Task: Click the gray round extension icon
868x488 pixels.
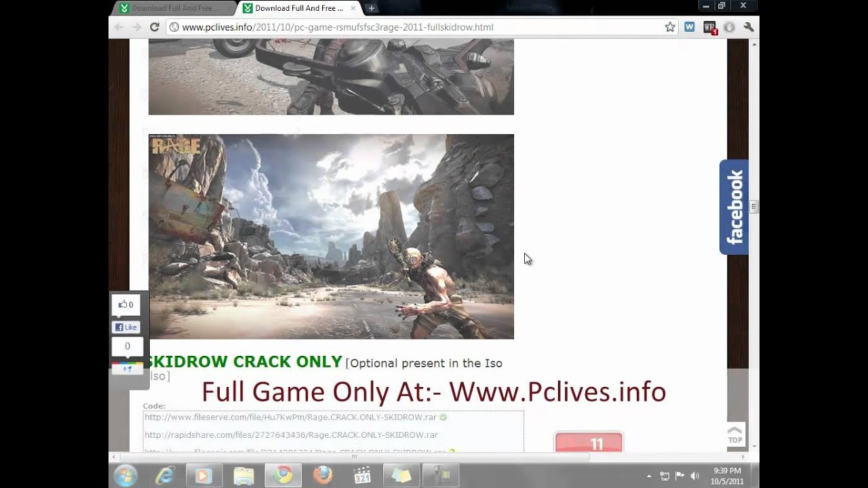Action: (729, 27)
